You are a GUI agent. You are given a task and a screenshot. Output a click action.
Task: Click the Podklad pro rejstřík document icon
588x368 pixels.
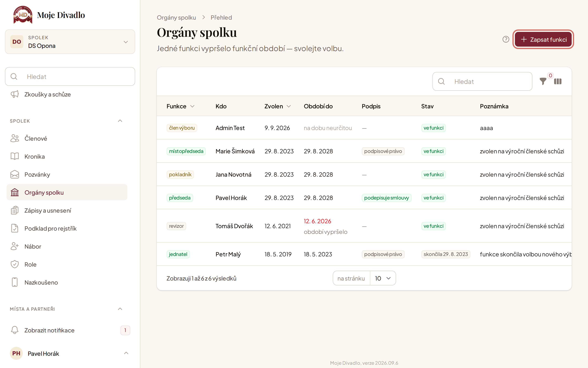[14, 228]
